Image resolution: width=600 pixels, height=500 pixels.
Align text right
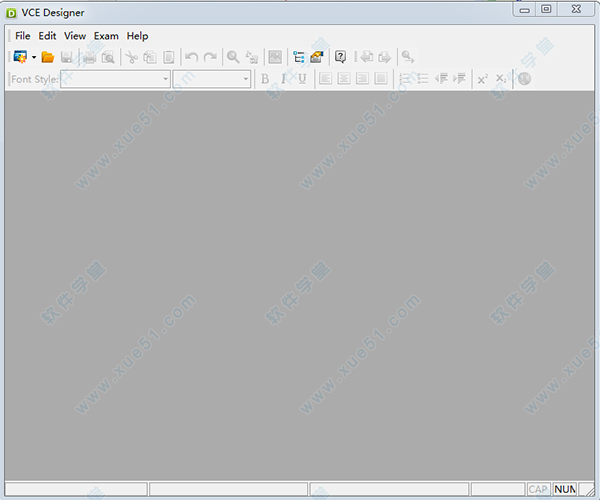click(x=362, y=79)
